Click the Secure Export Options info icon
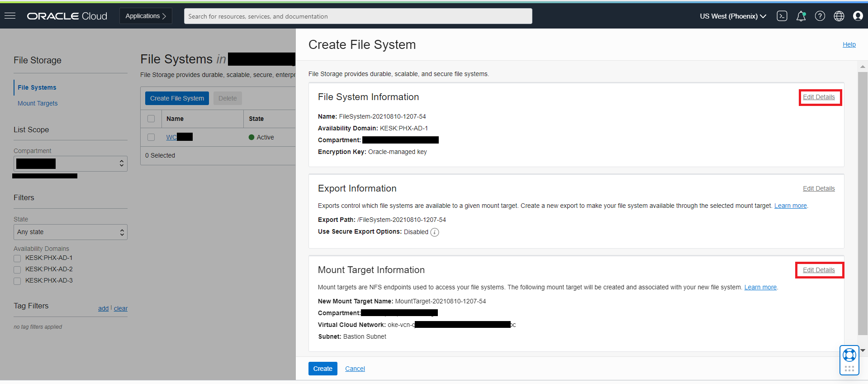The width and height of the screenshot is (868, 384). (435, 232)
